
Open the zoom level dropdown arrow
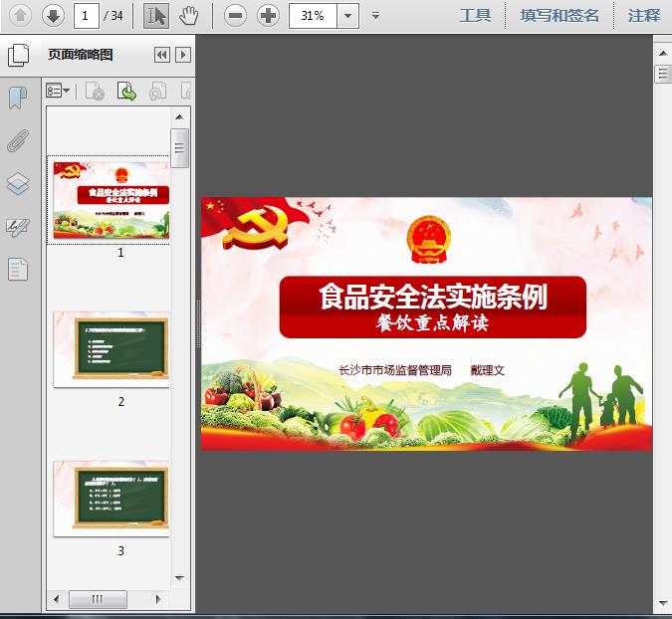348,16
